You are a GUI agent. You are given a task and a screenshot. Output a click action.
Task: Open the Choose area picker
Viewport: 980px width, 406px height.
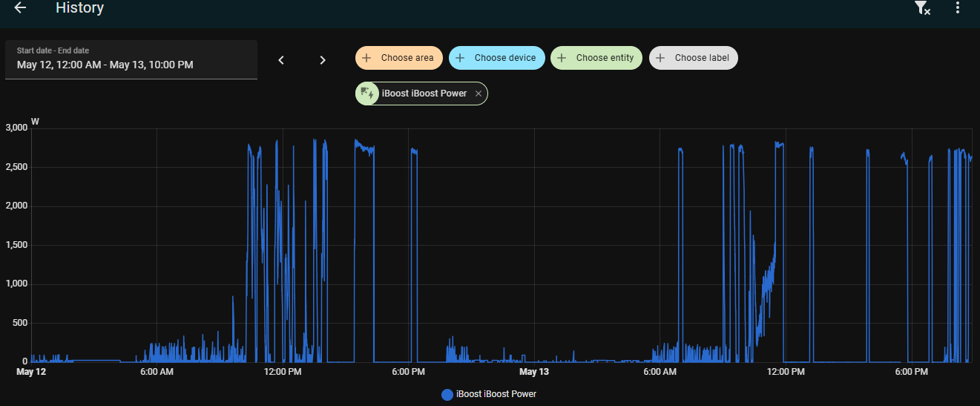(399, 58)
